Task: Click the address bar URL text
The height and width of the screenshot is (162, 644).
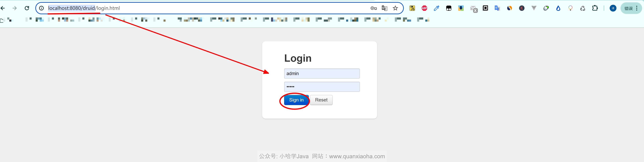Action: 84,8
